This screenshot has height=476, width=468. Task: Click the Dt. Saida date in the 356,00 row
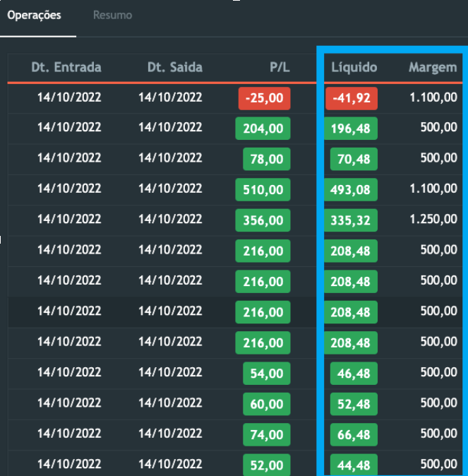pyautogui.click(x=170, y=219)
